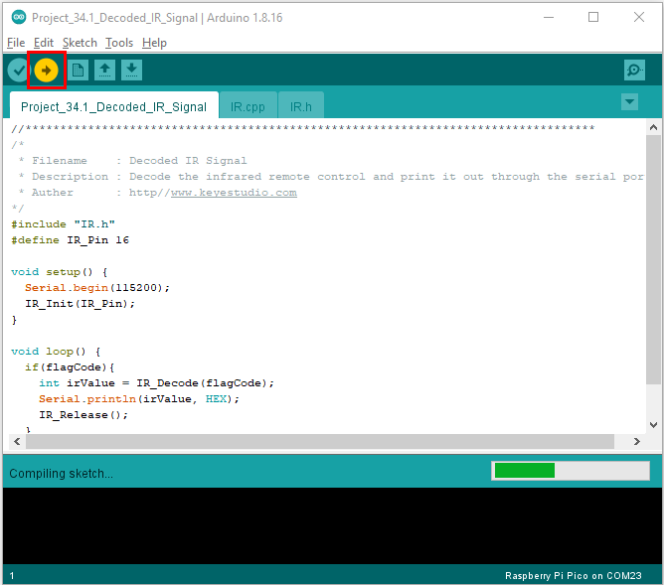Click the Serial.println(irValue, HEX) line
This screenshot has height=586, width=664.
(139, 399)
